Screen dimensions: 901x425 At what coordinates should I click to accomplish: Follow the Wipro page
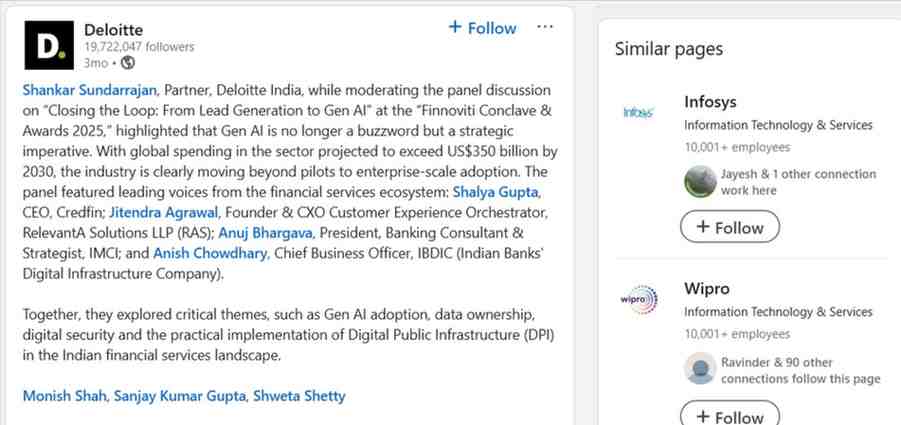pos(729,415)
